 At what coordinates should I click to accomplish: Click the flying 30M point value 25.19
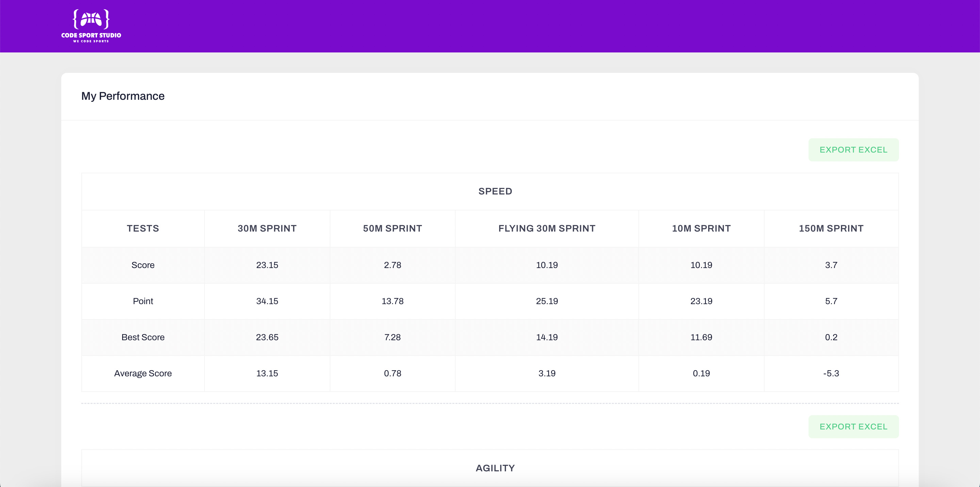pos(546,301)
